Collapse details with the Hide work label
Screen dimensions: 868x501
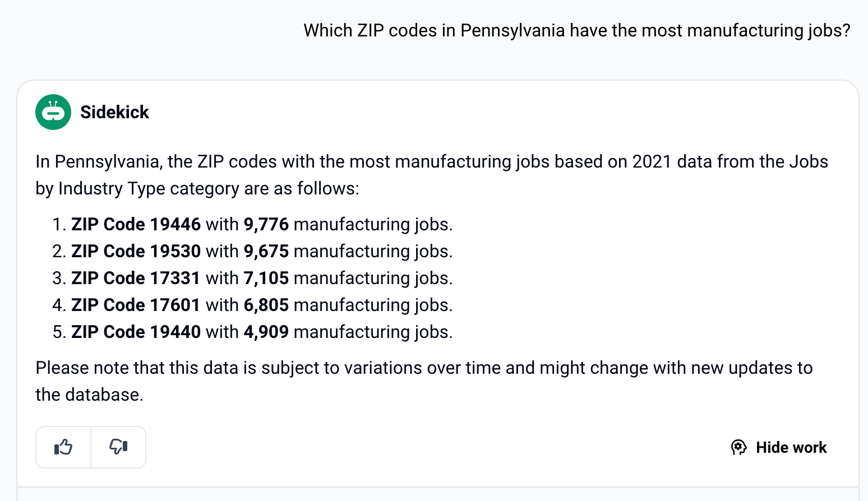click(x=791, y=447)
